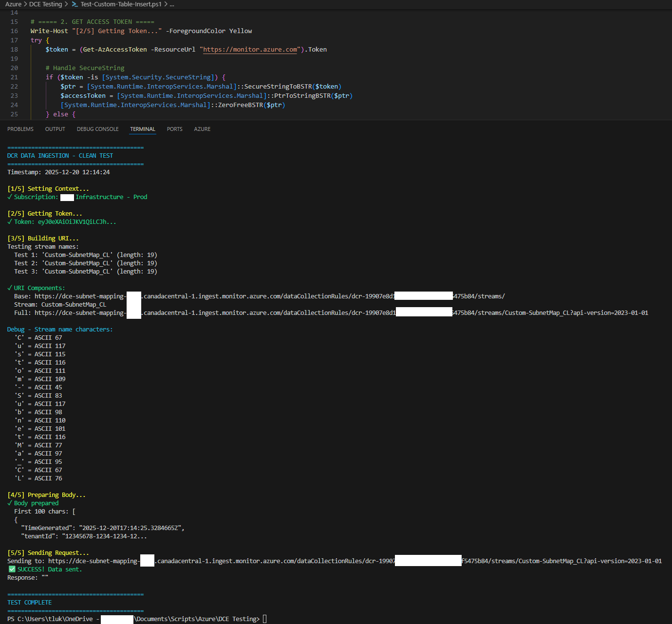This screenshot has height=624, width=672.
Task: Click the PowerShell file icon in breadcrumb
Action: [x=75, y=4]
